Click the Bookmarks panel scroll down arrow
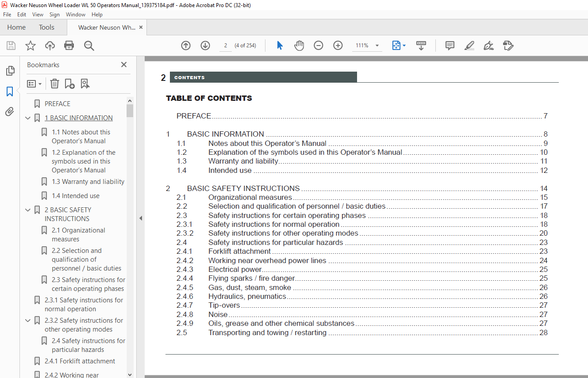The height and width of the screenshot is (378, 588). 130,374
